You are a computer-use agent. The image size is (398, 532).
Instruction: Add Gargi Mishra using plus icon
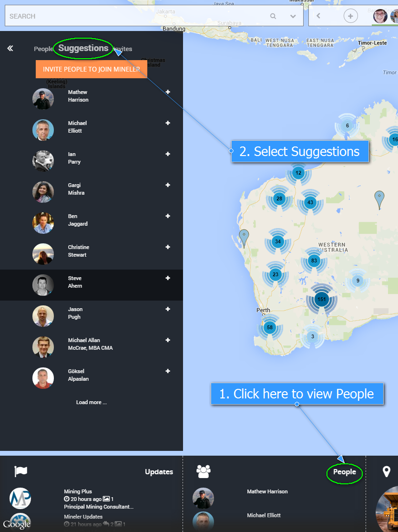(x=168, y=185)
